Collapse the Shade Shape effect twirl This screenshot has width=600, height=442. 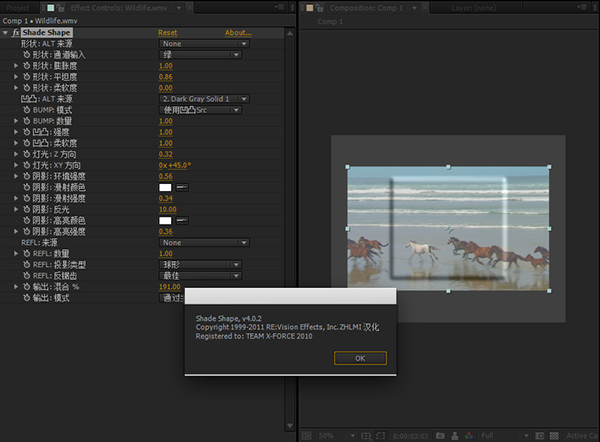point(5,33)
